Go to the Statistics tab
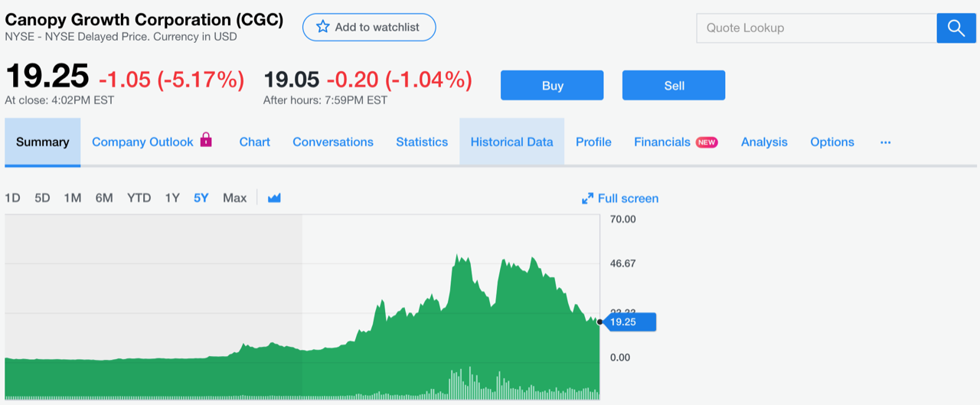The width and height of the screenshot is (980, 405). (422, 142)
